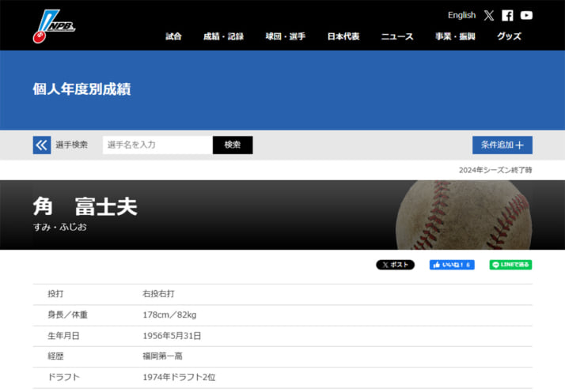
Task: Open the 試合 menu
Action: click(x=173, y=36)
